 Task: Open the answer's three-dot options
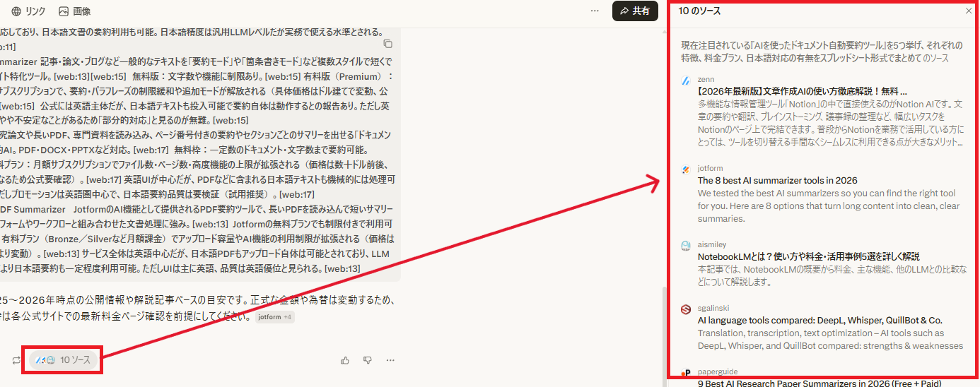(390, 360)
